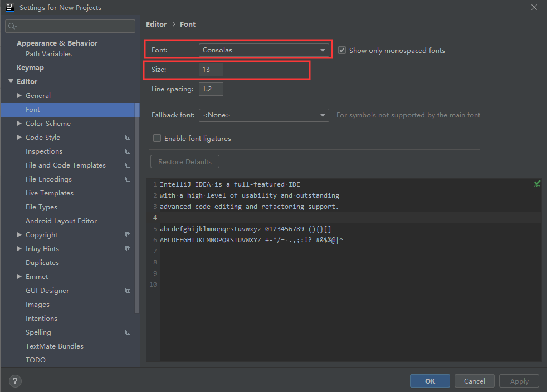The image size is (547, 392).
Task: Click the IntelliJ IDEA logo in title bar
Action: (x=10, y=7)
